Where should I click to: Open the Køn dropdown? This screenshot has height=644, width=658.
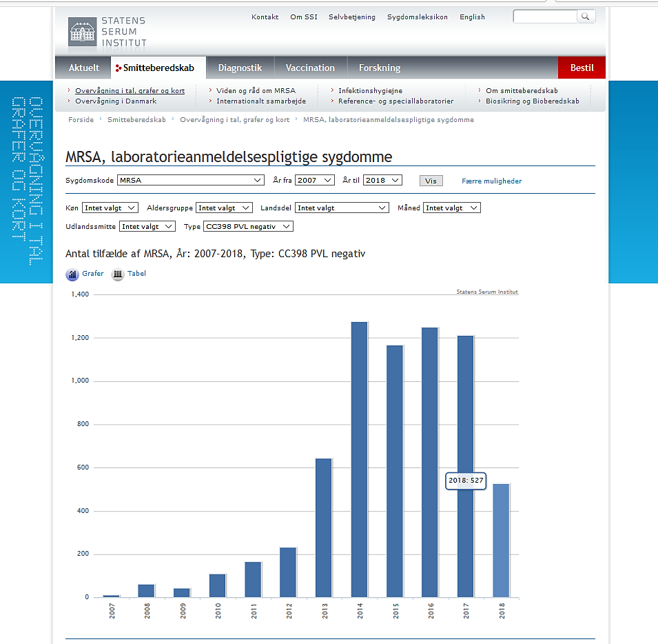pos(110,208)
